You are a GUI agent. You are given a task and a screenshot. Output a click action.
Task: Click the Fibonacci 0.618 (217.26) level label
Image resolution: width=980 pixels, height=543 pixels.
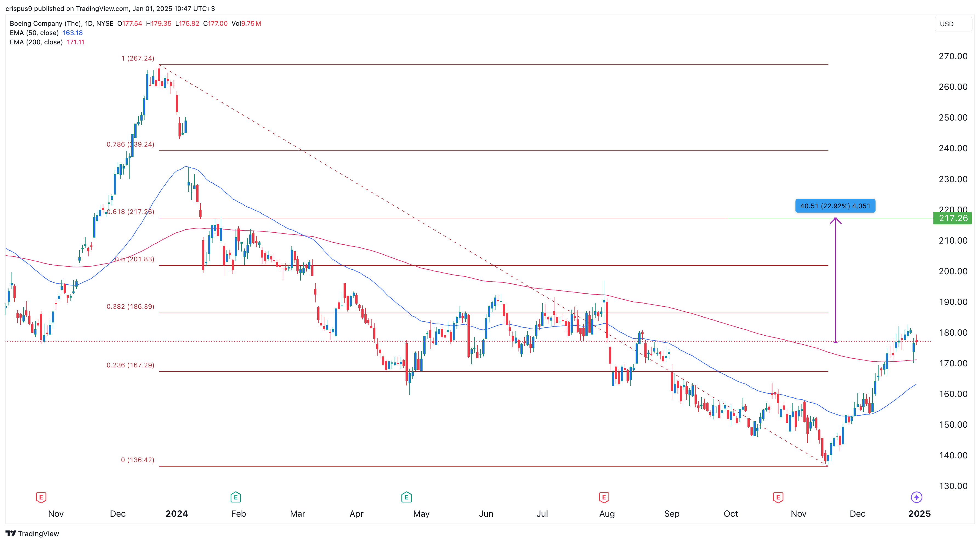(131, 212)
